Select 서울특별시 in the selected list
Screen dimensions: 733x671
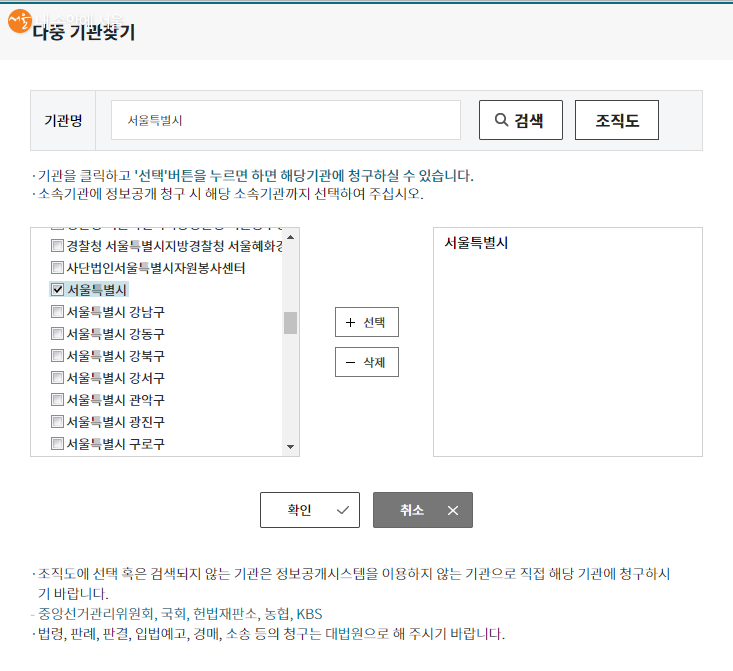click(477, 243)
